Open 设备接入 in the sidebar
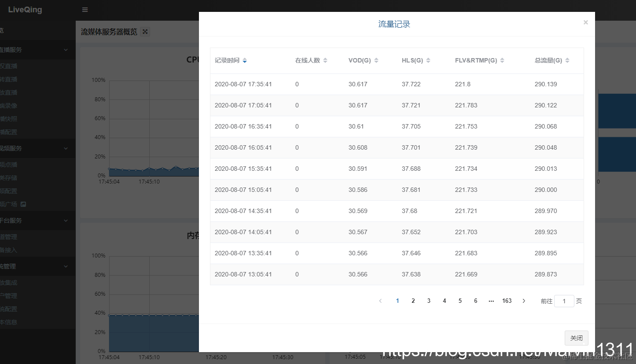 [9, 250]
